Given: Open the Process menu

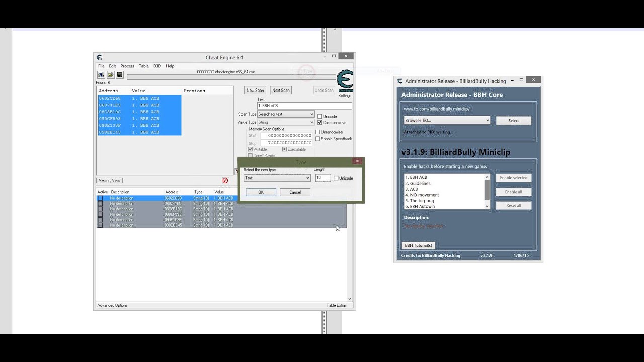Looking at the screenshot, I should (127, 66).
